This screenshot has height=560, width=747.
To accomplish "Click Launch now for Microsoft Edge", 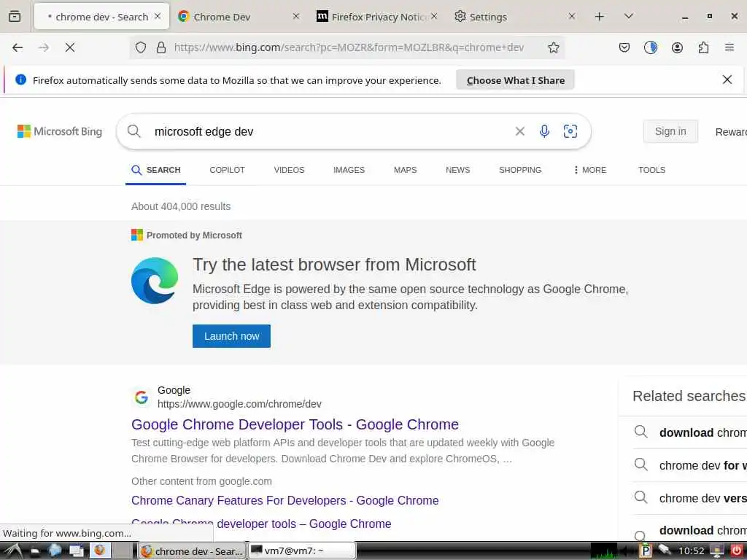I will point(231,336).
